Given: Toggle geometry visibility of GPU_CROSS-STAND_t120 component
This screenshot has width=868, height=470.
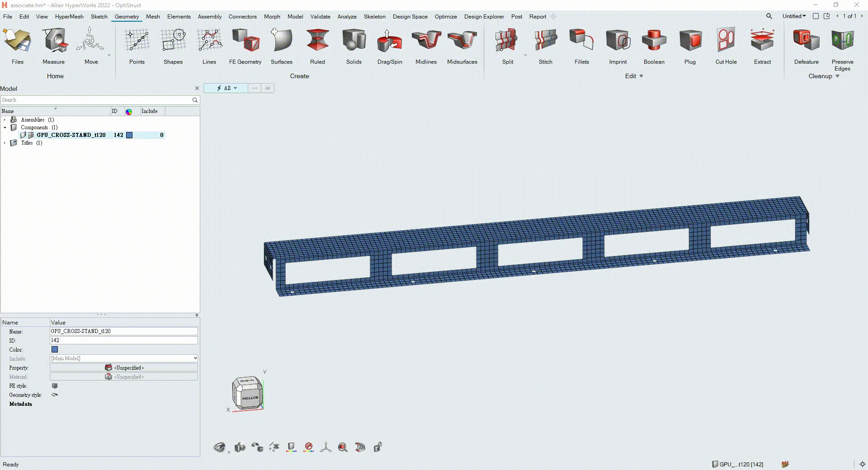Looking at the screenshot, I should coord(23,135).
